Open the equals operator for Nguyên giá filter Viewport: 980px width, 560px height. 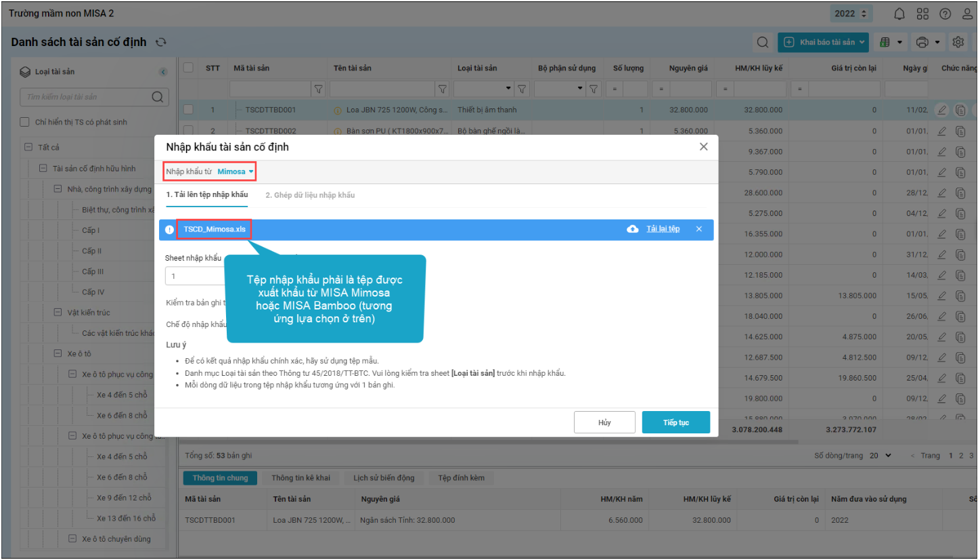661,89
